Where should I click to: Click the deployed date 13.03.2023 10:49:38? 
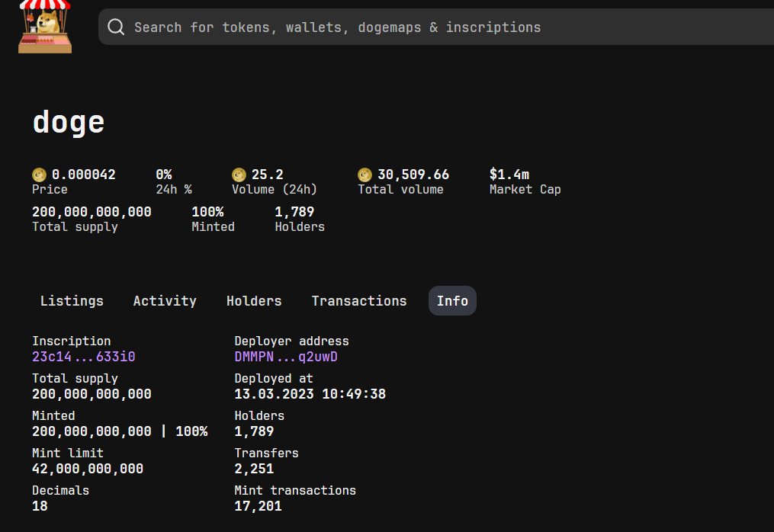coord(310,394)
